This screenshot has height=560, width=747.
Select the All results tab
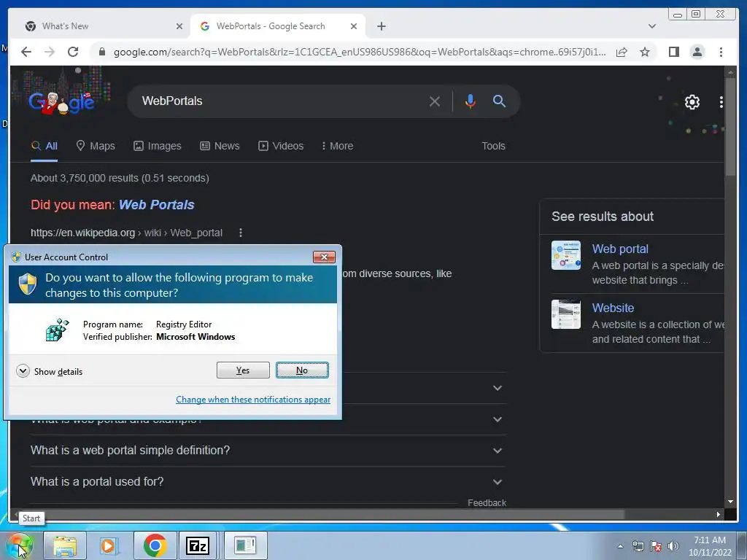(x=44, y=146)
